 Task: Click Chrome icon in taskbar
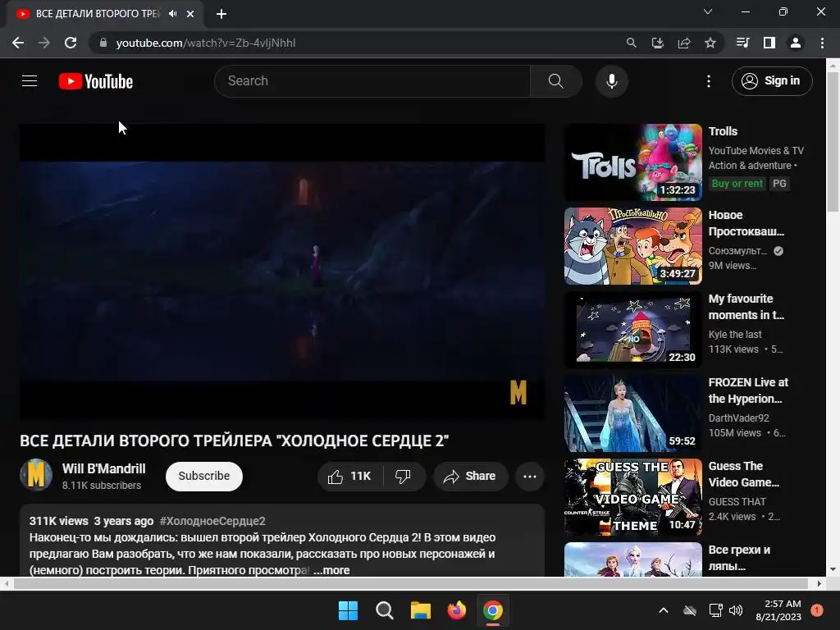coord(493,610)
